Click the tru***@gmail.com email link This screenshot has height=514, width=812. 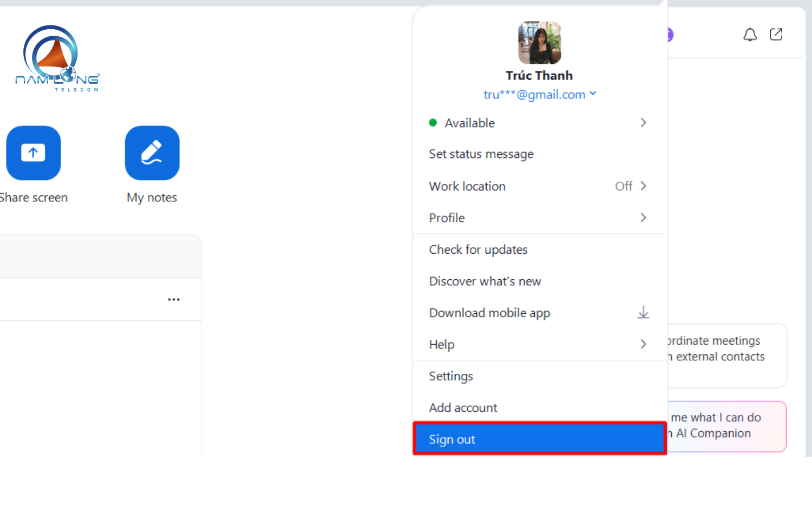[534, 95]
